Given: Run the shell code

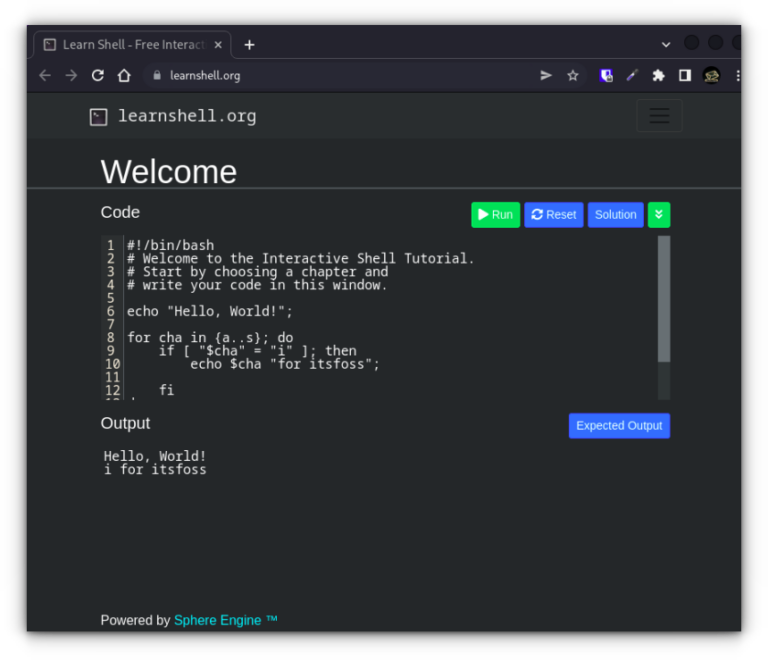Looking at the screenshot, I should (495, 215).
